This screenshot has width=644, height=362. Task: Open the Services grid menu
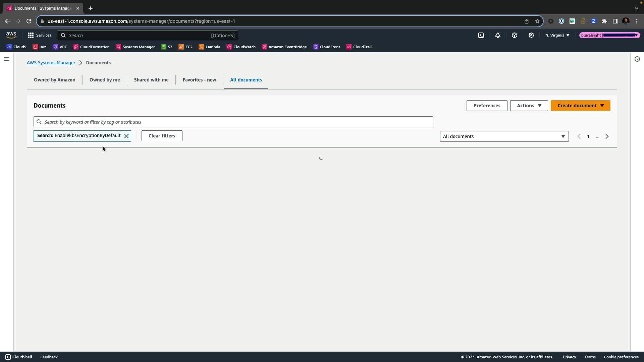tap(40, 35)
